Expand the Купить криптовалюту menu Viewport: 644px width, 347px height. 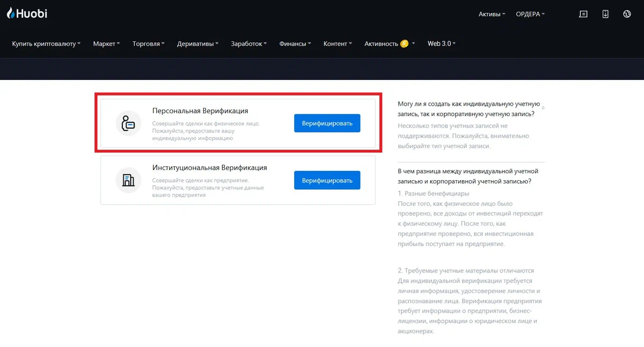pos(46,44)
